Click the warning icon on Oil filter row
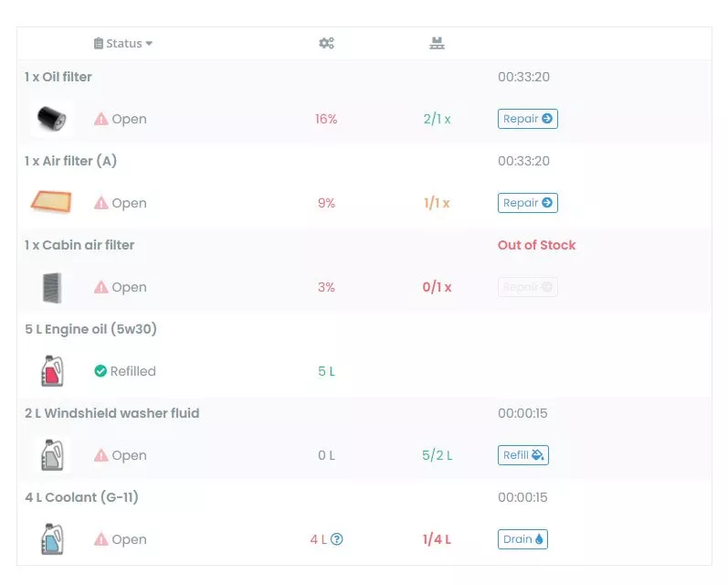 tap(101, 119)
